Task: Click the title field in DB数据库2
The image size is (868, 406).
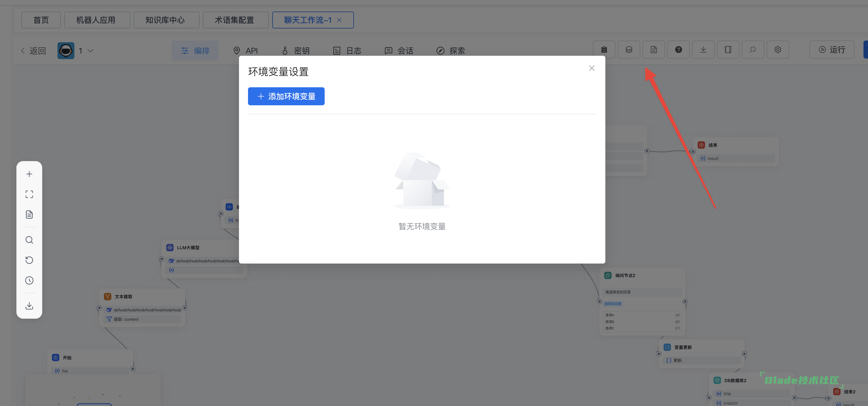Action: (751, 394)
